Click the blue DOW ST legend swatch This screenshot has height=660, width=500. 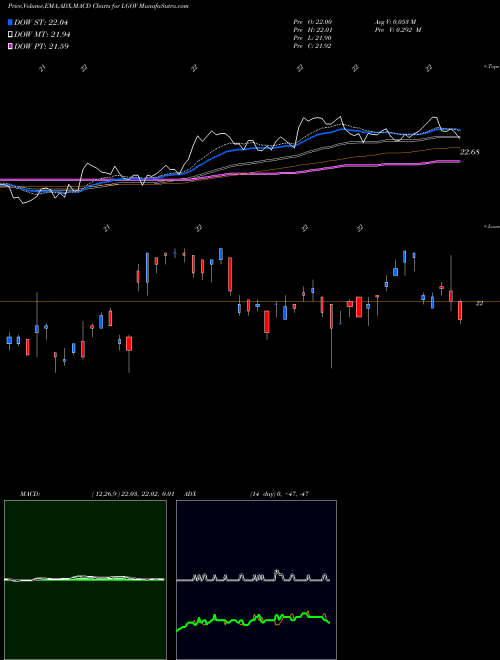(x=11, y=22)
